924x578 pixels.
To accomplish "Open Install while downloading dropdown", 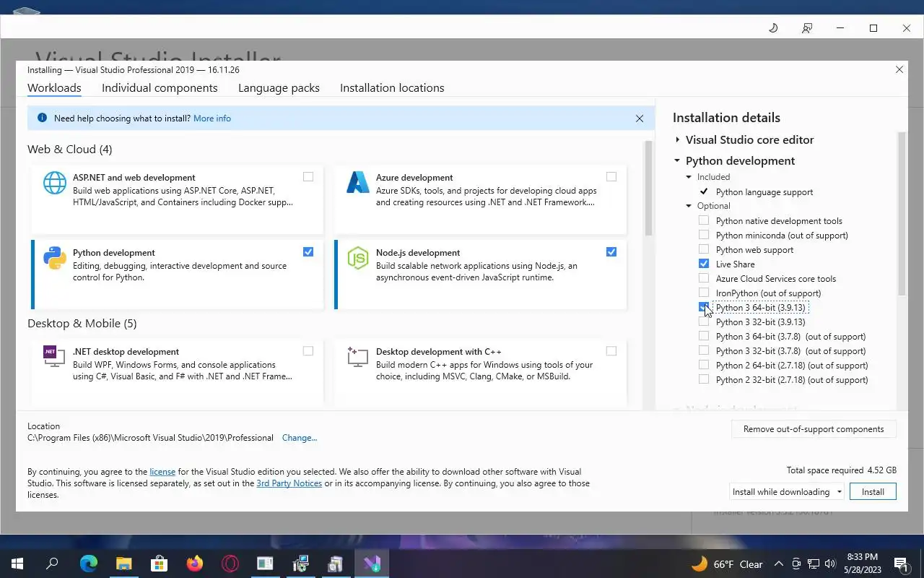I will [x=787, y=491].
